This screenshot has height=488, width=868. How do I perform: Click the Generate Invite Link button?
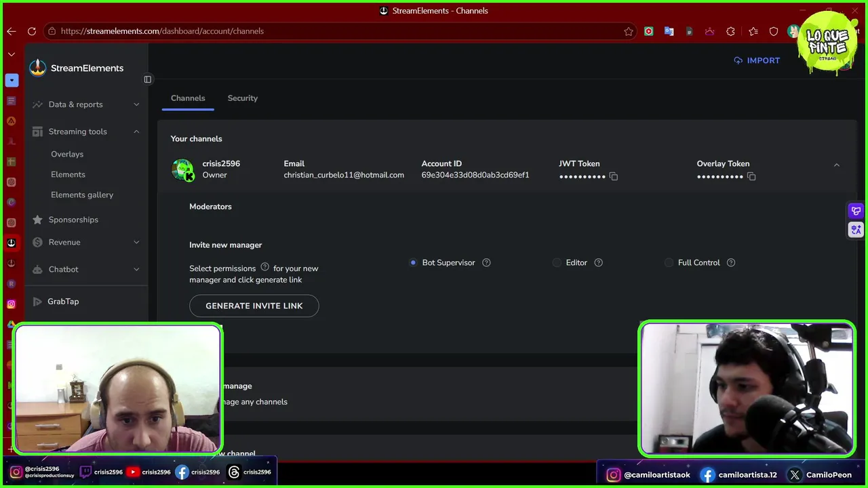pos(254,306)
